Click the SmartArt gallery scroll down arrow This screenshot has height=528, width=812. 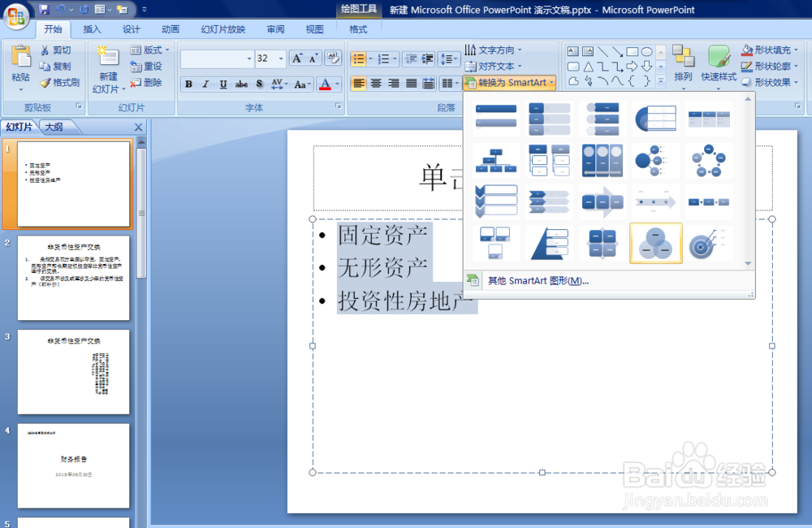(748, 264)
